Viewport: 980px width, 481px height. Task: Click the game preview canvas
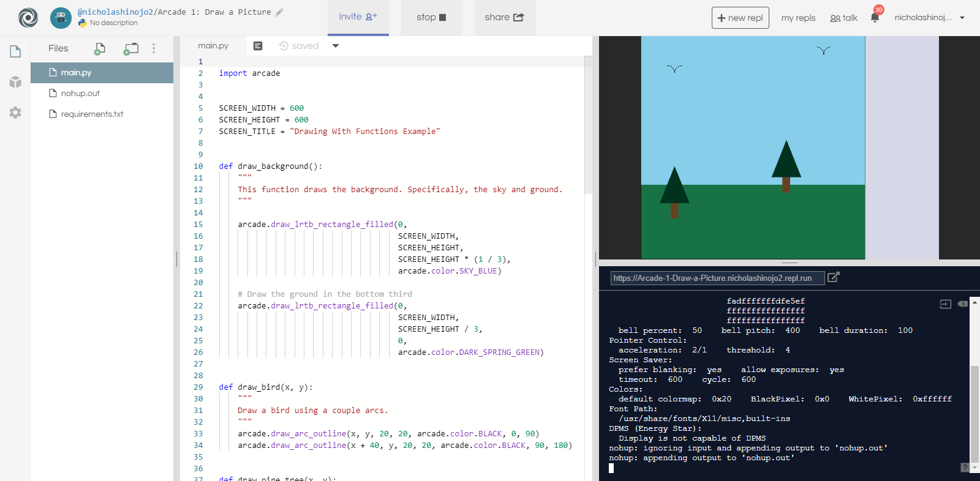pyautogui.click(x=753, y=147)
